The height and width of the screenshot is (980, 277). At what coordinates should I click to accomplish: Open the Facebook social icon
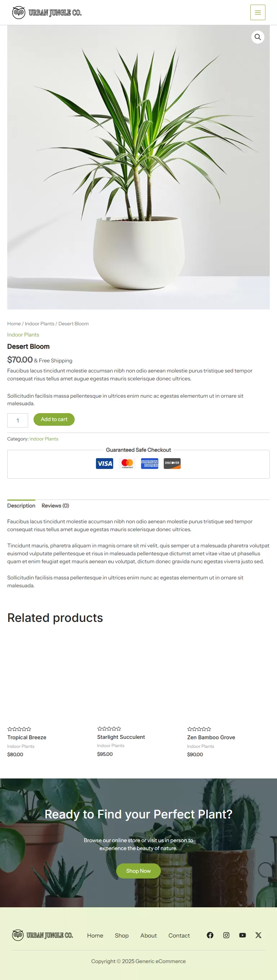coord(210,935)
